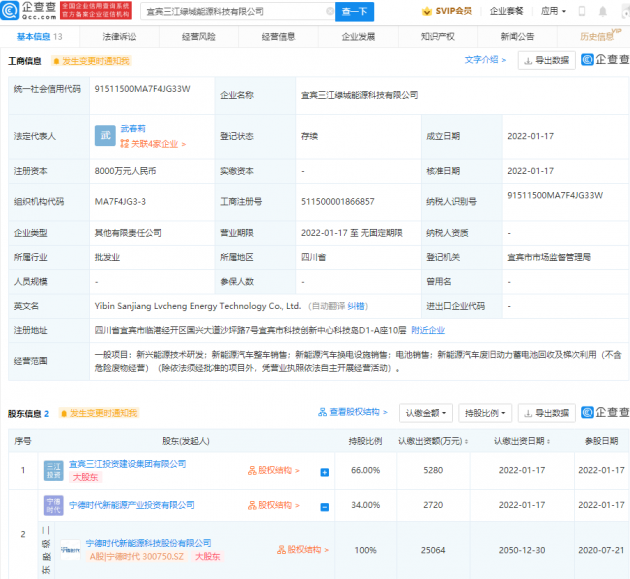Open 查看股权结构 link
The image size is (630, 579).
coord(353,412)
